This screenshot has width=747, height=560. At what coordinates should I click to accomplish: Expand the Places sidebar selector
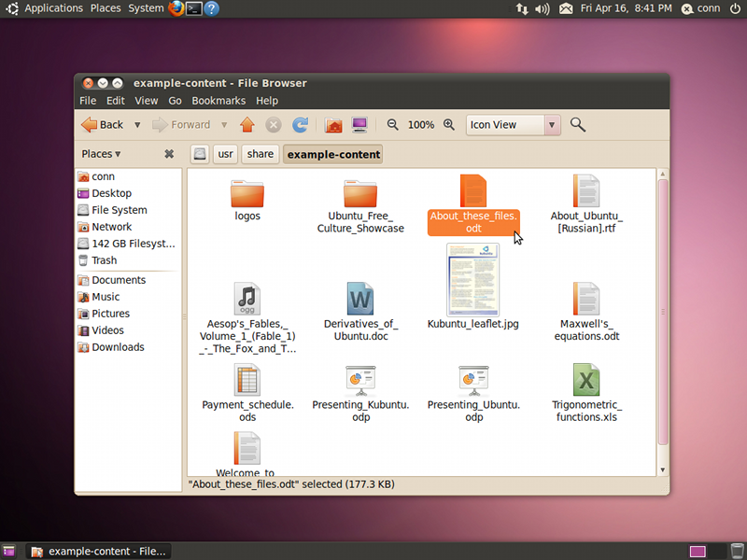pos(101,154)
